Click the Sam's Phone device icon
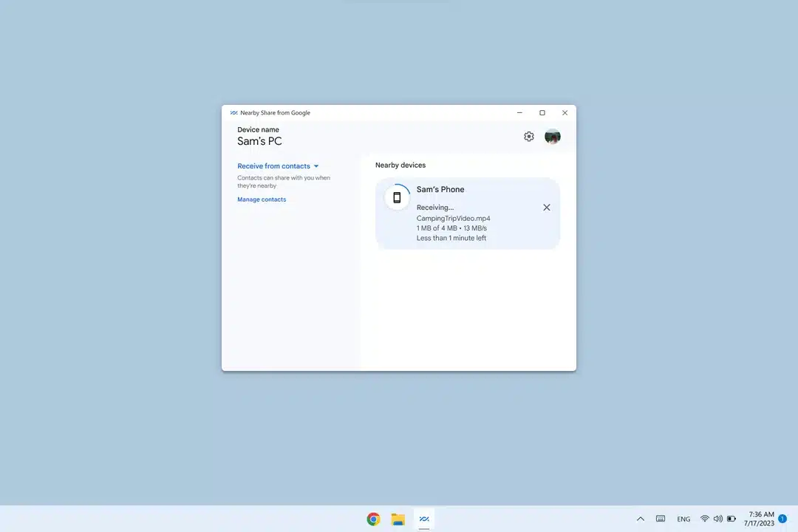The image size is (798, 532). click(x=398, y=197)
